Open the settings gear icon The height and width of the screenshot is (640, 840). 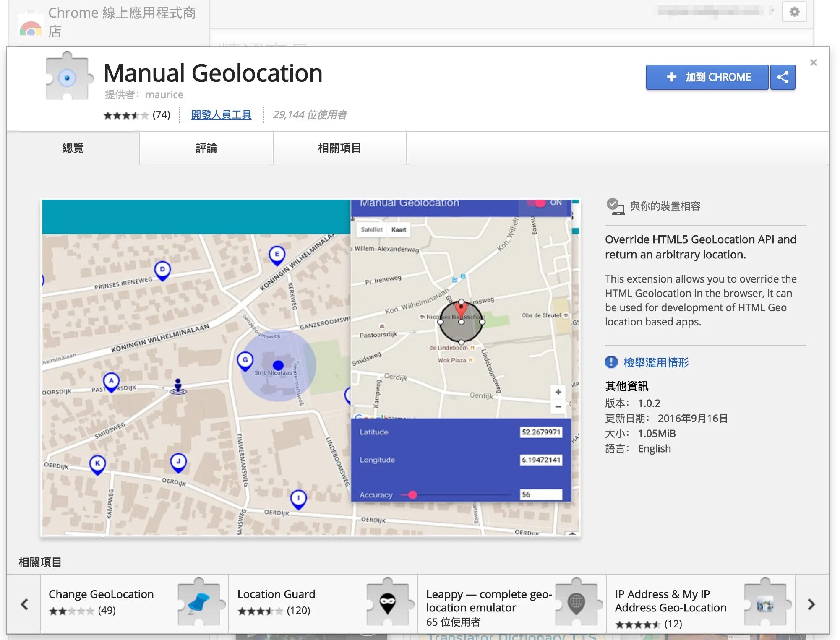[794, 12]
